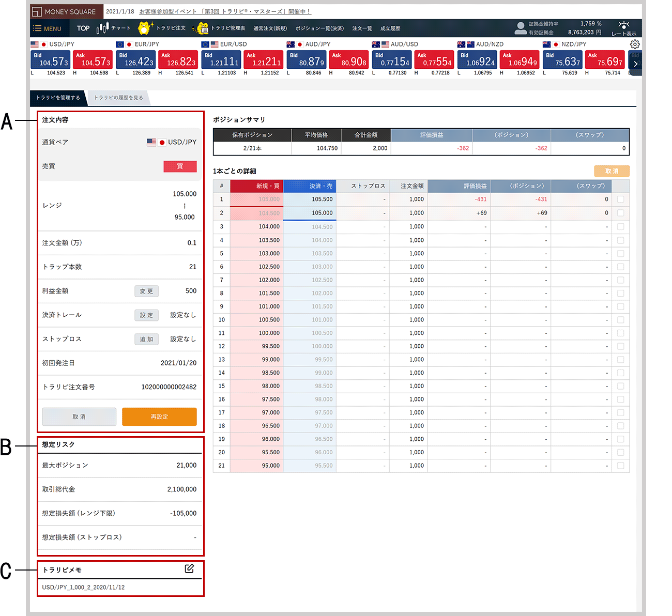
Task: Edit the トラリピメモ with pencil icon
Action: (189, 568)
